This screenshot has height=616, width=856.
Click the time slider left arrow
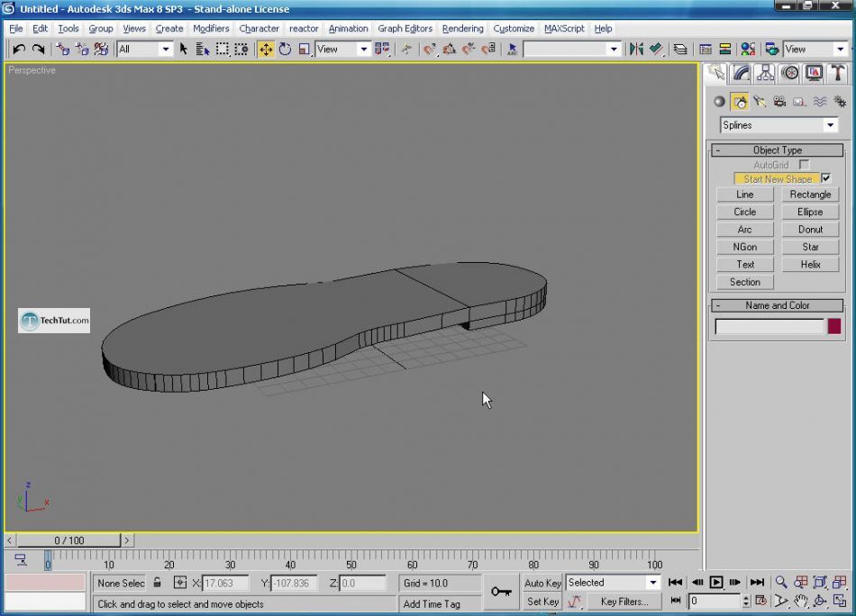[9, 540]
